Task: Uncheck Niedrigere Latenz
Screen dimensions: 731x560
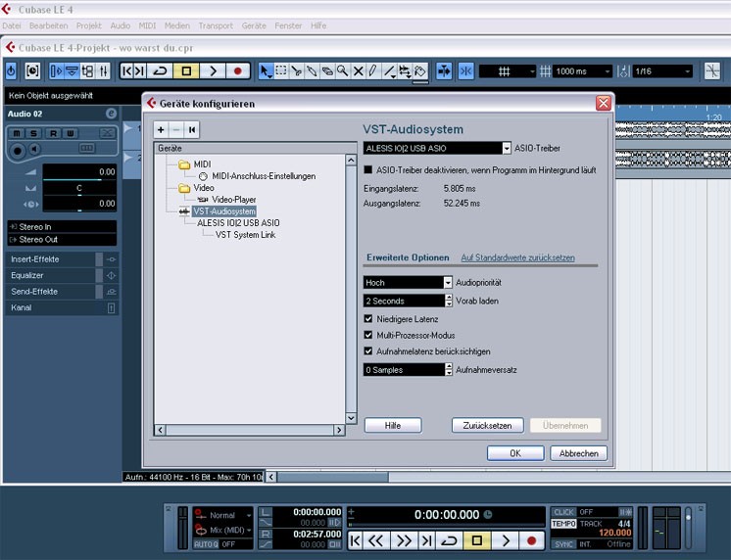Action: 368,318
